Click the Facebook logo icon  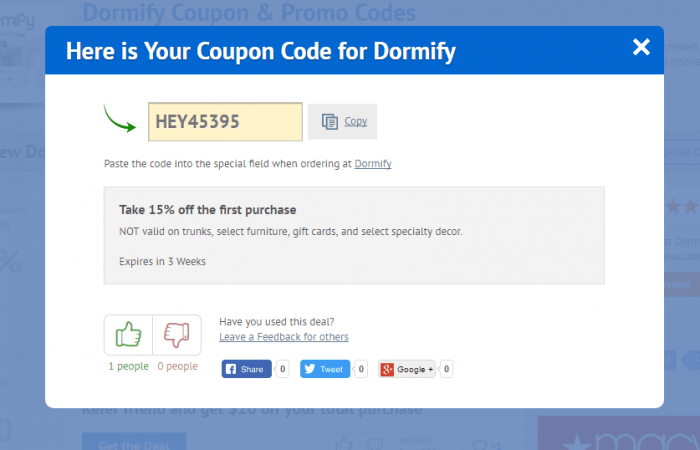(231, 369)
